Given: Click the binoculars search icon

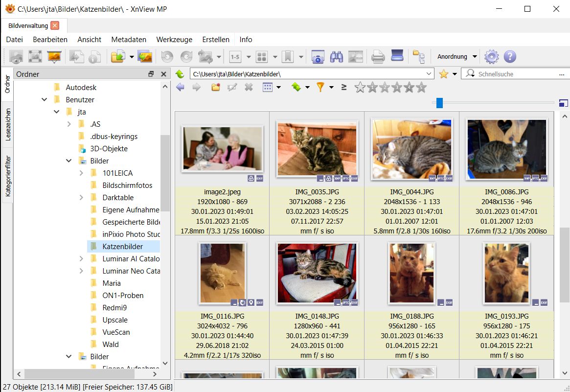Looking at the screenshot, I should (336, 57).
